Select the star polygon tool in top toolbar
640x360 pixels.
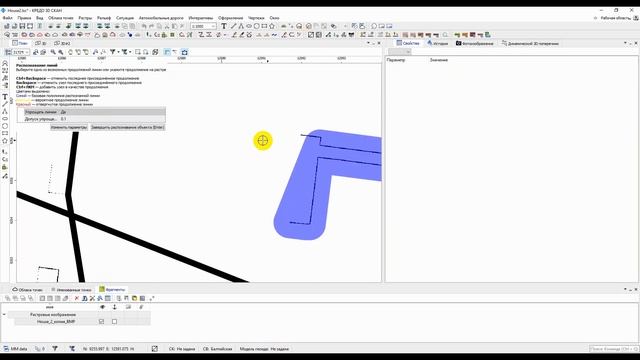tap(272, 26)
